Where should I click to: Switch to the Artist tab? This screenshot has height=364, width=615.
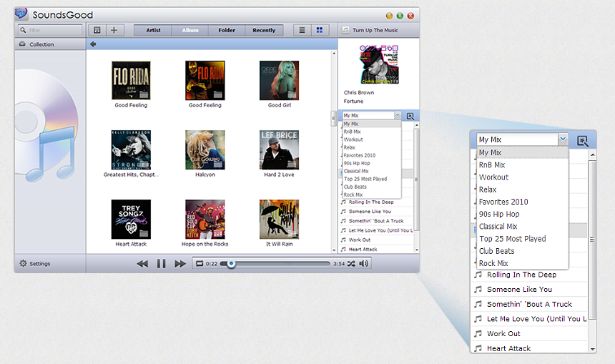(153, 30)
